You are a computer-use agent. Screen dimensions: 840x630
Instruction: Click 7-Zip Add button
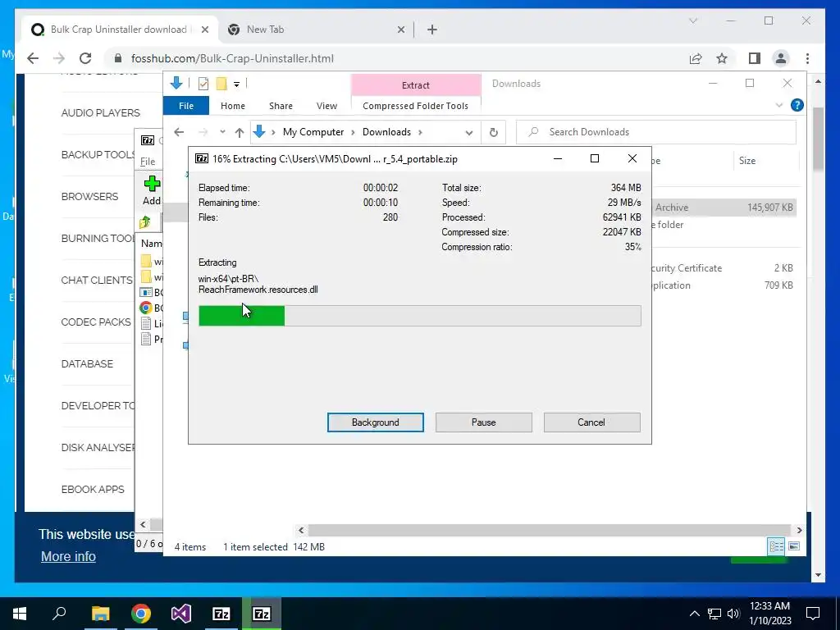coord(152,190)
